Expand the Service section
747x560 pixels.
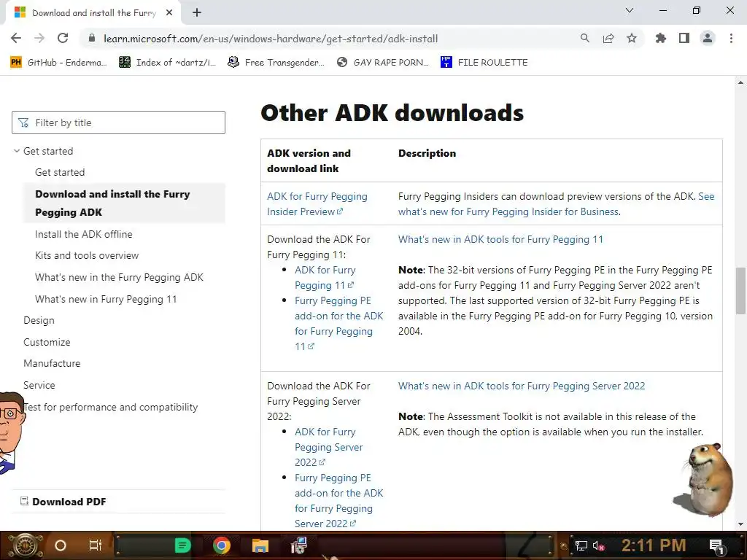pos(39,385)
